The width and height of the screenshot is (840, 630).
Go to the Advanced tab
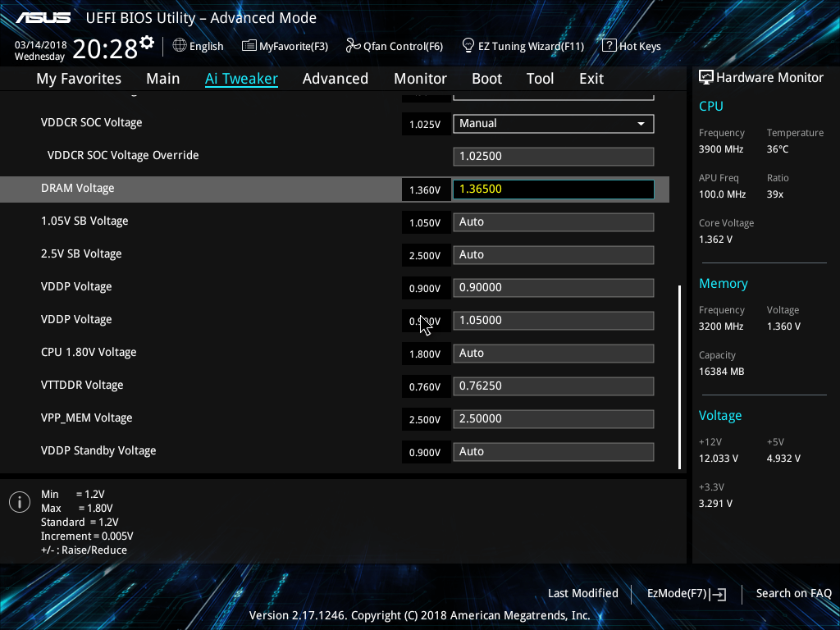tap(336, 79)
